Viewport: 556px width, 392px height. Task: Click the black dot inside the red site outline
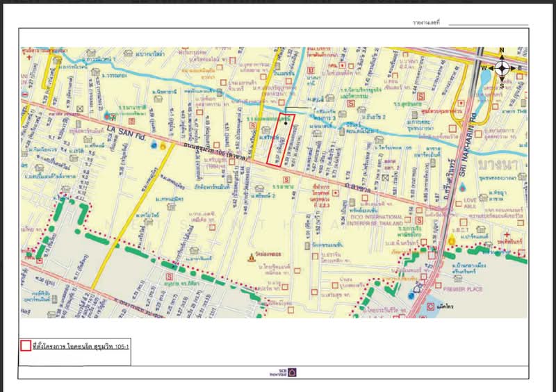[x=284, y=122]
